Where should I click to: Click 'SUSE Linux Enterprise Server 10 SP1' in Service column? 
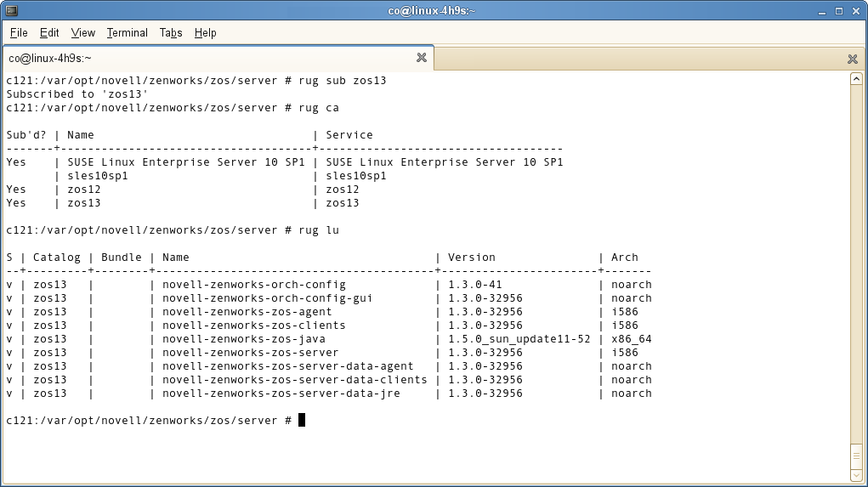pos(445,161)
